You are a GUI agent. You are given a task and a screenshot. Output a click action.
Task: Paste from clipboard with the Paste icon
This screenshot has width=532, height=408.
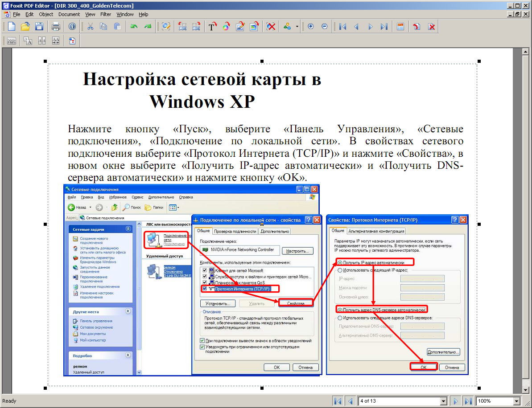(x=117, y=26)
